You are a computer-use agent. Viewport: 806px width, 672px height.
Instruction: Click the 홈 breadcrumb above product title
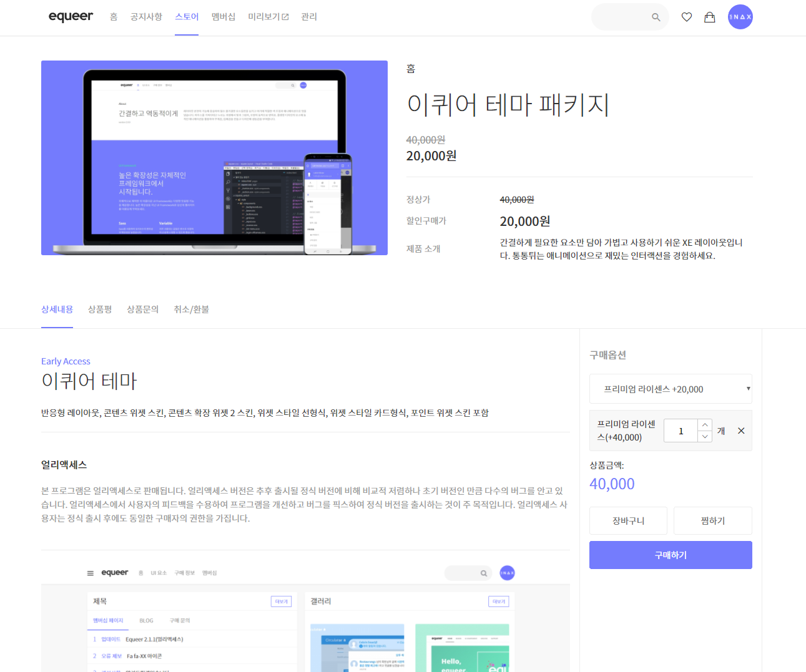coord(411,69)
